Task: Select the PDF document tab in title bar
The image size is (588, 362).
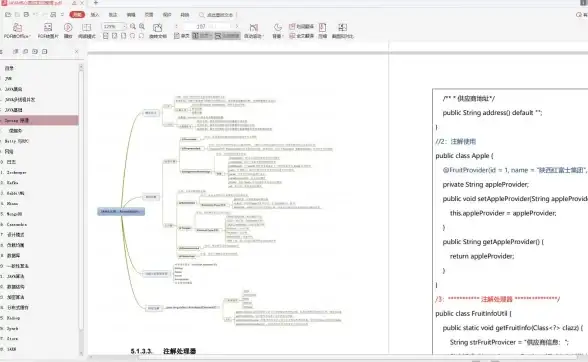Action: [36, 3]
